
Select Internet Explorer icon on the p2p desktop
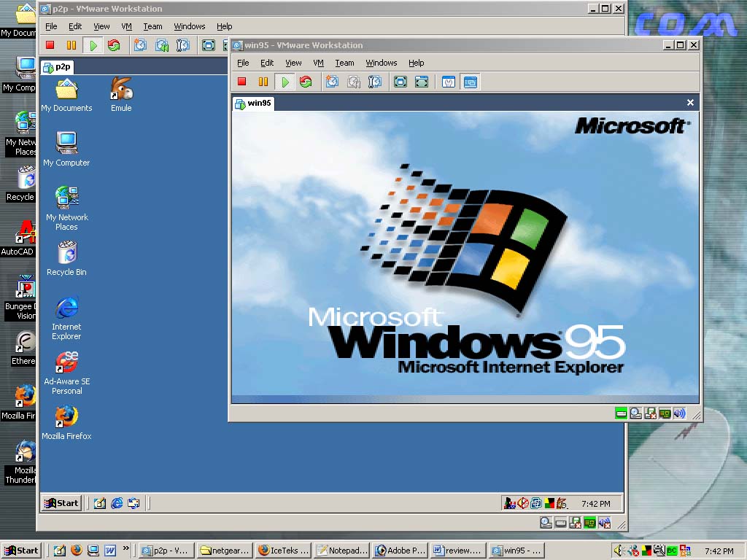(x=66, y=319)
